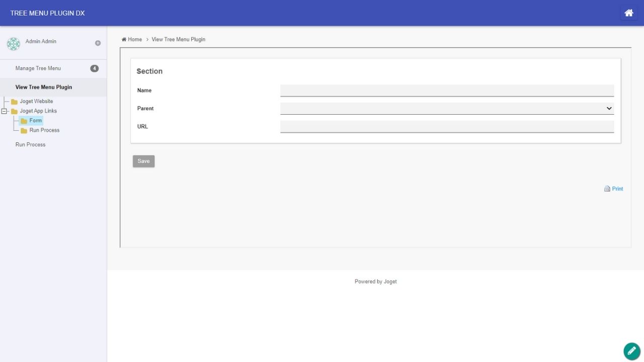Click the printer icon next to Print
The image size is (644, 362).
[x=607, y=189]
